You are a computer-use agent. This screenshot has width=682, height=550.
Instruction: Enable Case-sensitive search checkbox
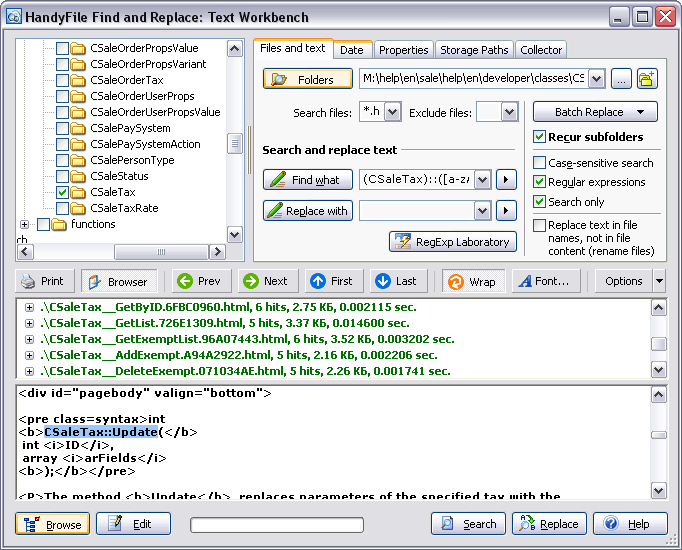(539, 163)
